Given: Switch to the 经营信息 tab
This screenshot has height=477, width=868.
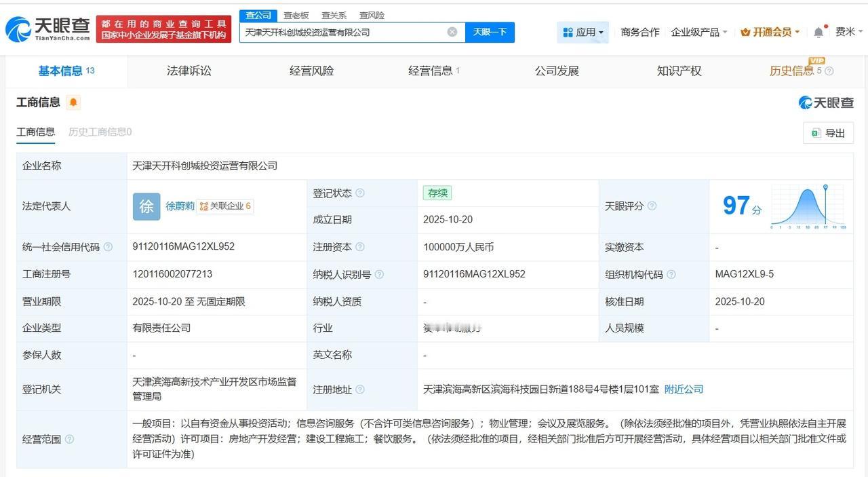Looking at the screenshot, I should [434, 71].
